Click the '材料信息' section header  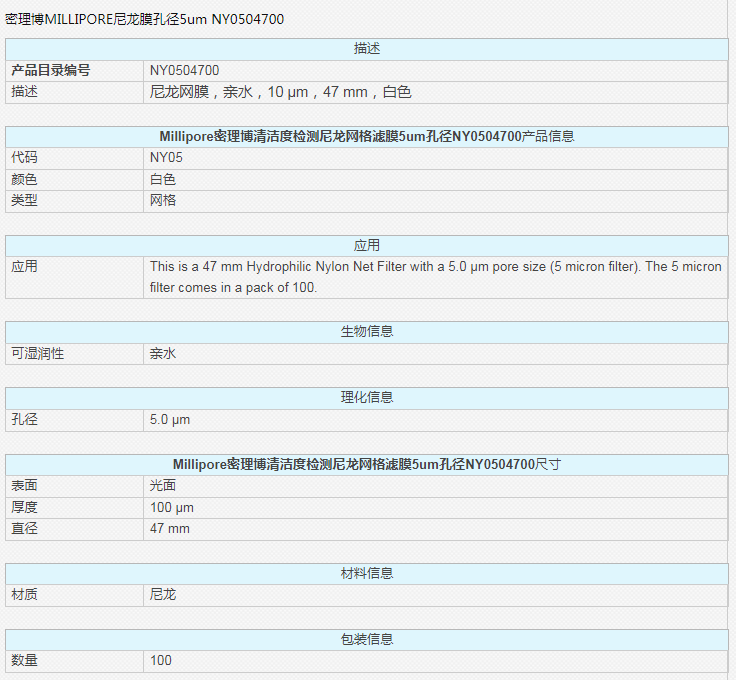coord(367,574)
